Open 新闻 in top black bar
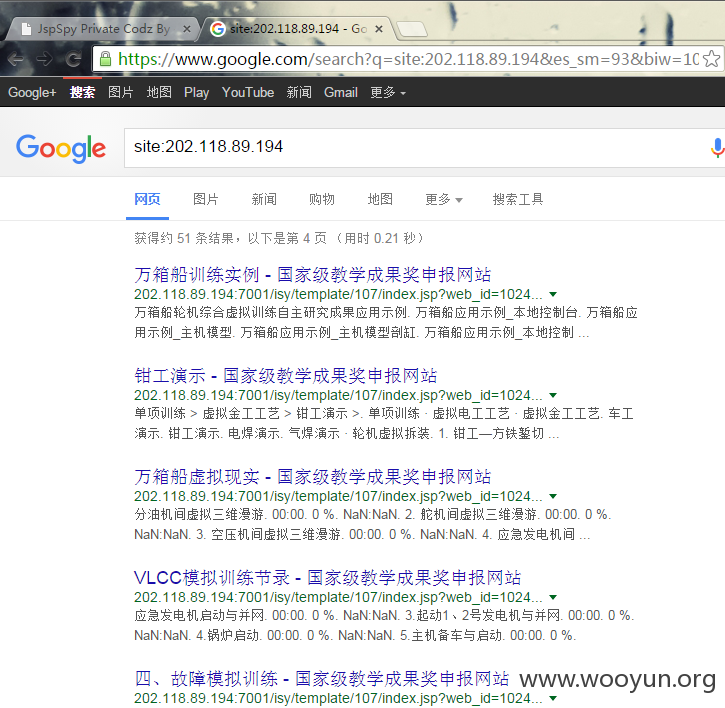 point(299,92)
